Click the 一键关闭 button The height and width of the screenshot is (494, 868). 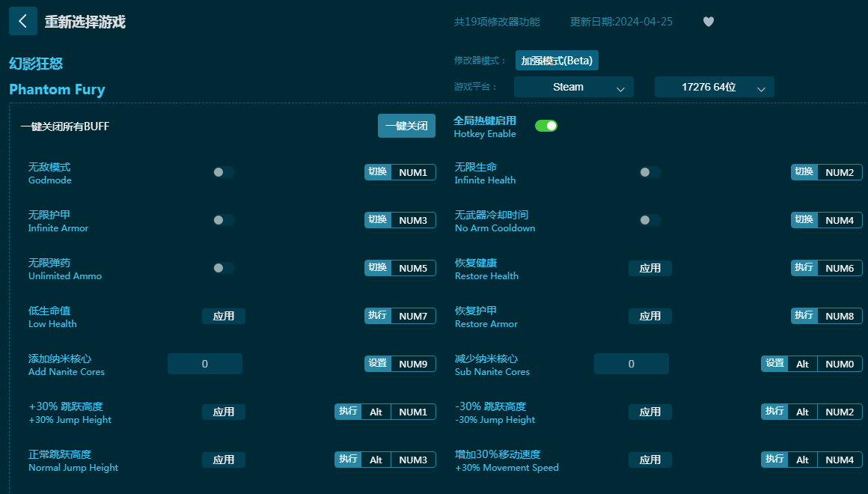tap(406, 126)
